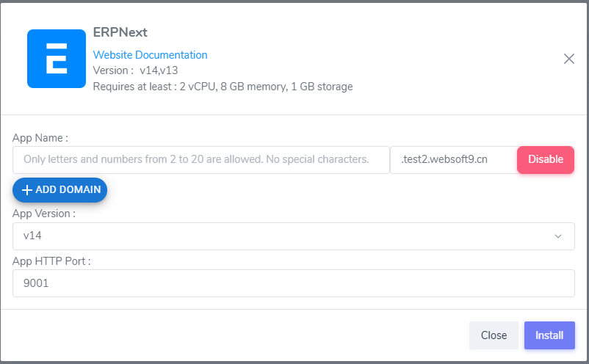The width and height of the screenshot is (589, 364).
Task: Focus the App HTTP Port field showing 9001
Action: coord(293,283)
